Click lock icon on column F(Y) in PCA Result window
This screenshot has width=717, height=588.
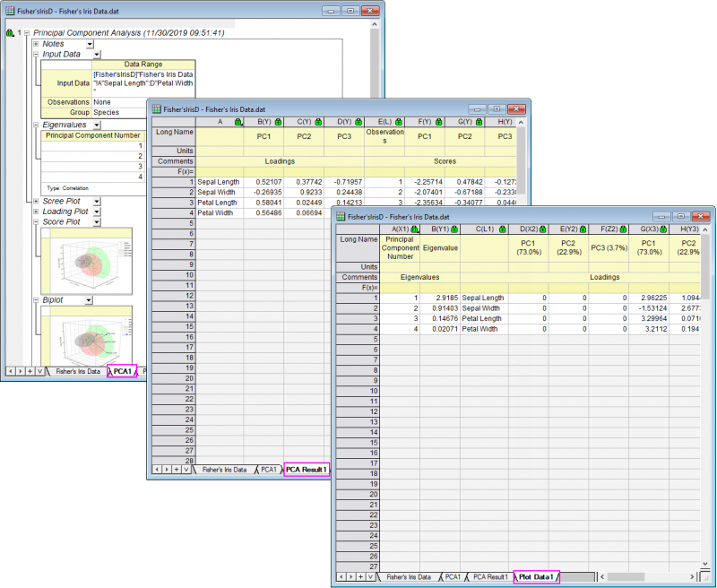[x=439, y=122]
